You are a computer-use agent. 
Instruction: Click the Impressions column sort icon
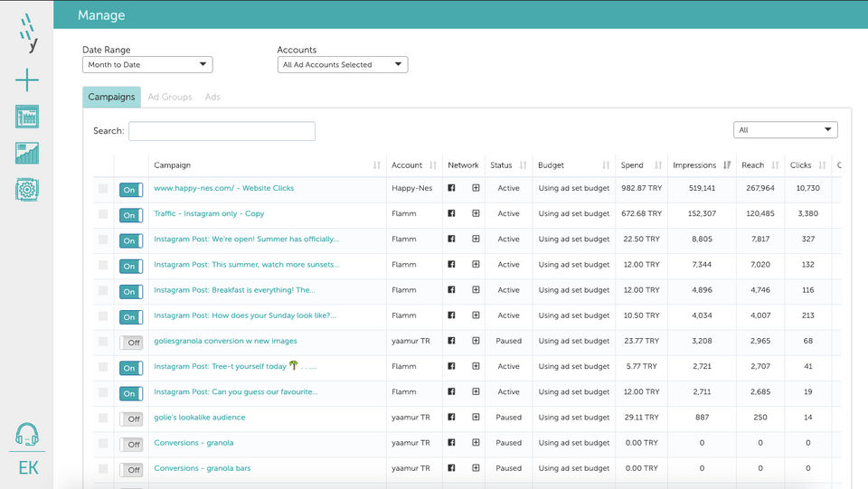(x=727, y=165)
